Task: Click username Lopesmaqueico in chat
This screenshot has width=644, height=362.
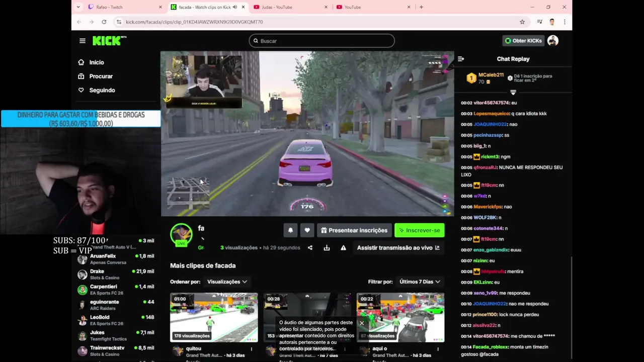Action: tap(491, 114)
